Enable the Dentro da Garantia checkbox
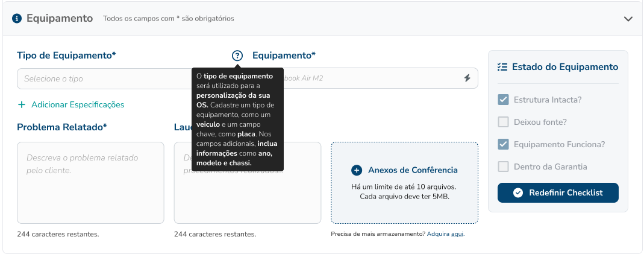This screenshot has height=257, width=644. point(504,167)
